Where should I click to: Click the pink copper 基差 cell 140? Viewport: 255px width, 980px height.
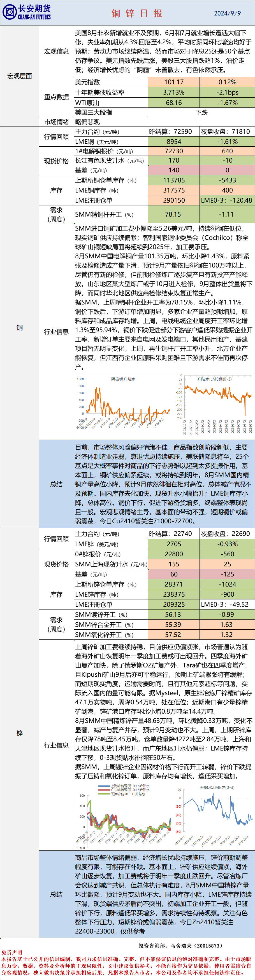tap(174, 170)
